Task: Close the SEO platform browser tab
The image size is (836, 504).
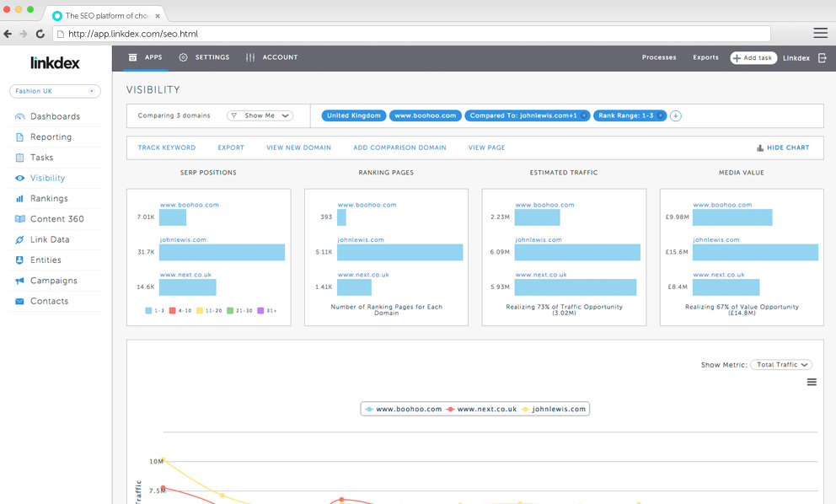Action: click(158, 16)
